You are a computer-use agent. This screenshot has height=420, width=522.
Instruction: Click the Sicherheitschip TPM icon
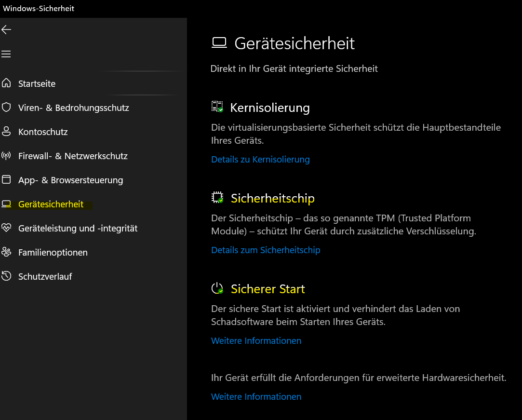217,198
